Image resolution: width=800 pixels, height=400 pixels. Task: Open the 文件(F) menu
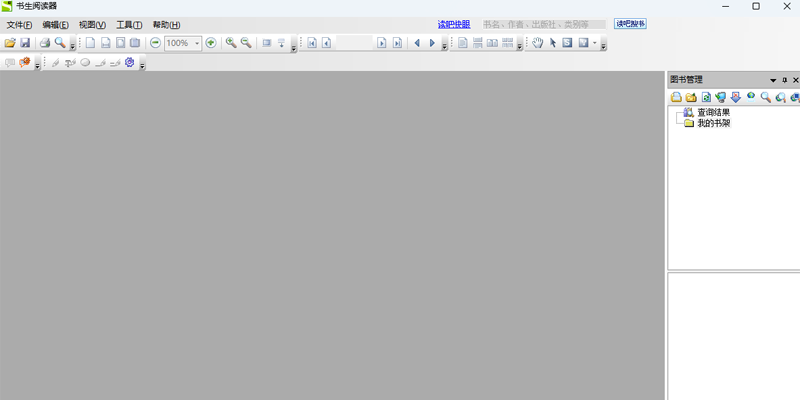(19, 24)
